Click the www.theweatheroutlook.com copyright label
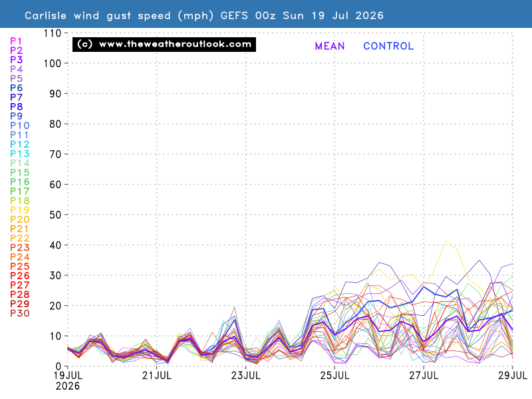 point(164,45)
